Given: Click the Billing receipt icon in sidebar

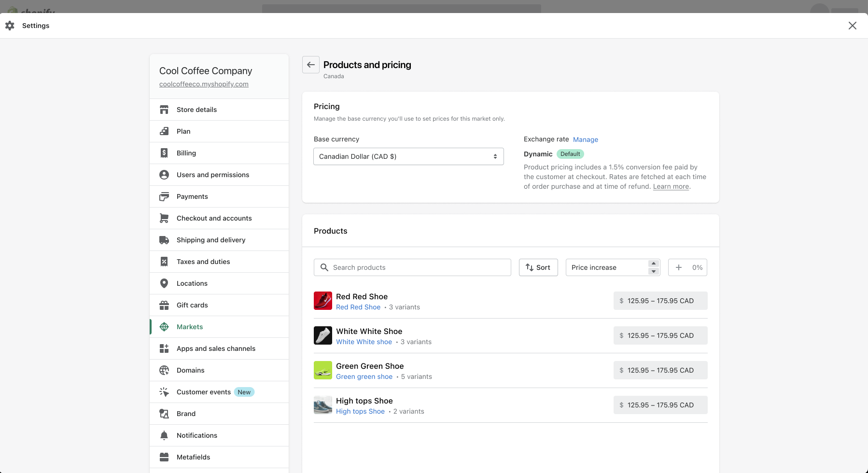Looking at the screenshot, I should (164, 153).
